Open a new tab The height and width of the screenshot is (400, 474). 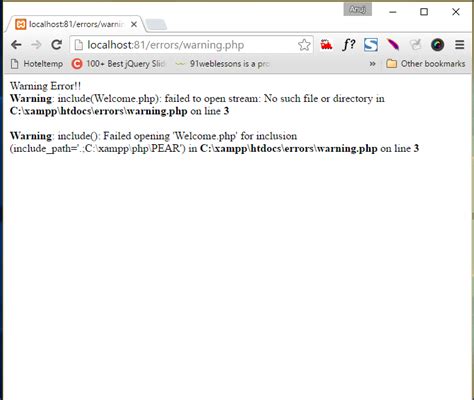[x=156, y=25]
